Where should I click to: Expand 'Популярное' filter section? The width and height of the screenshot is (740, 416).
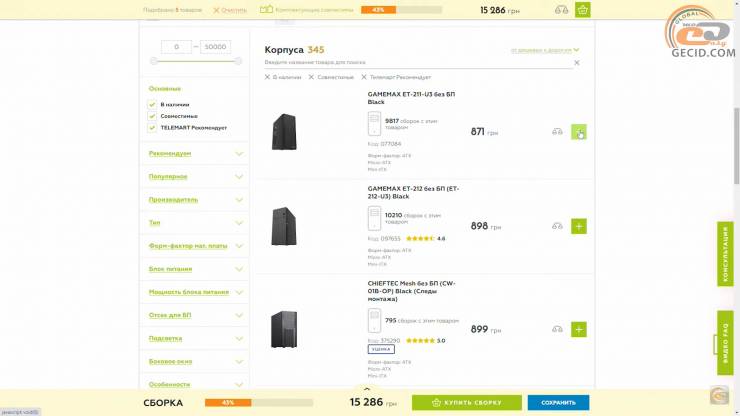click(x=195, y=177)
